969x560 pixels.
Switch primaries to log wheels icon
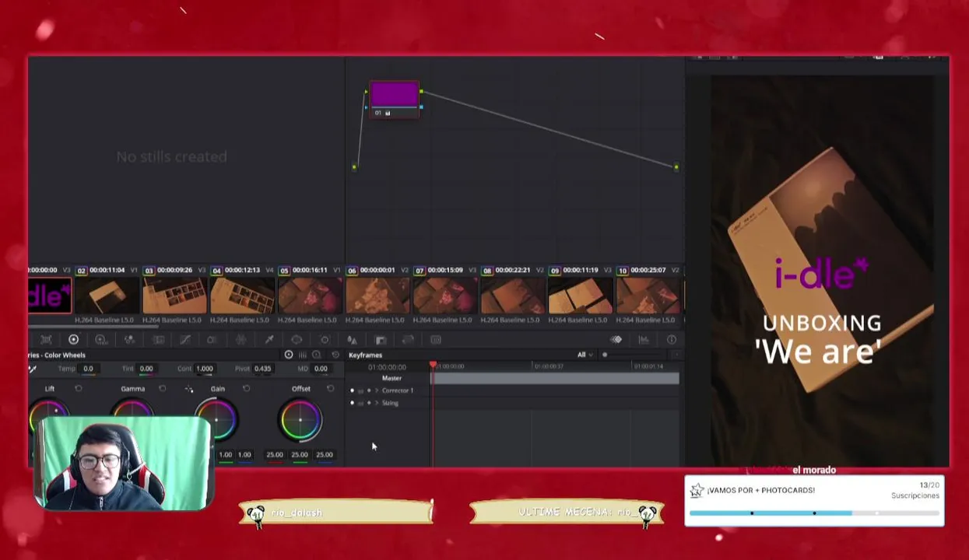point(317,355)
